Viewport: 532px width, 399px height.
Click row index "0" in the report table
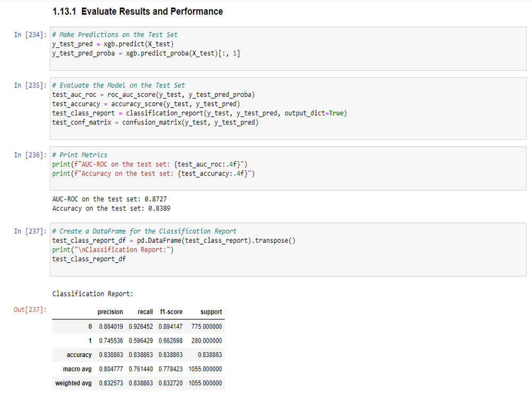[90, 327]
